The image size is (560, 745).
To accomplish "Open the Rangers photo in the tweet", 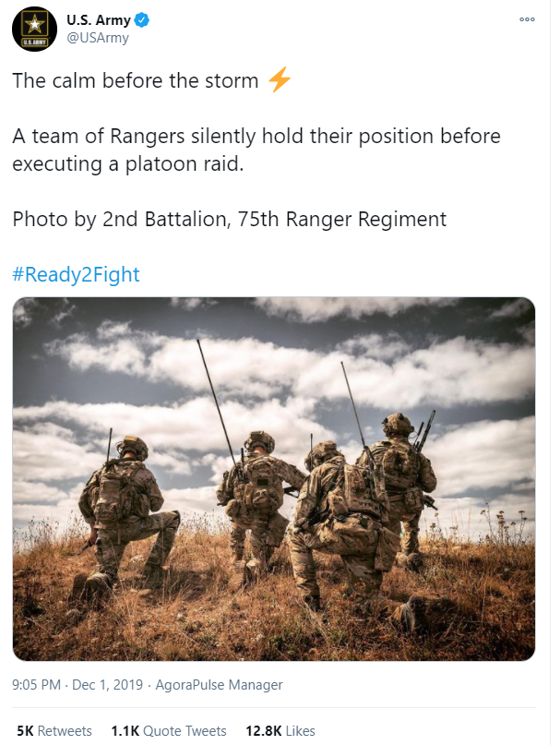I will pyautogui.click(x=274, y=479).
